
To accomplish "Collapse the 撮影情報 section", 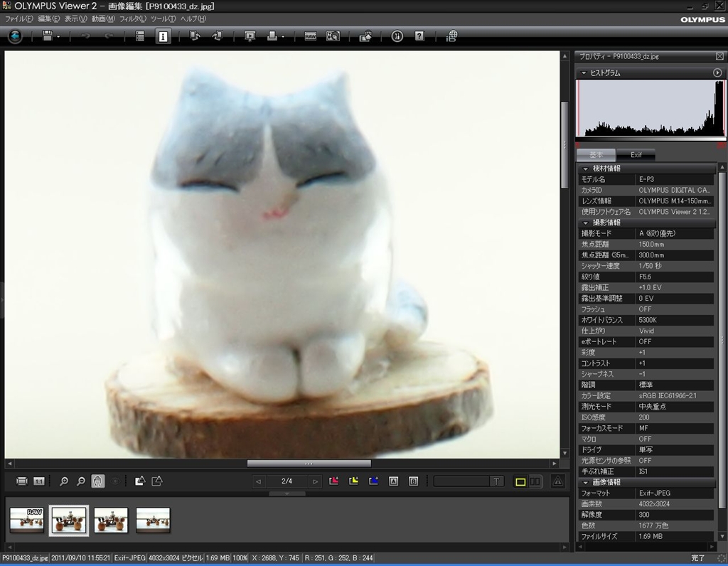I will [x=585, y=223].
